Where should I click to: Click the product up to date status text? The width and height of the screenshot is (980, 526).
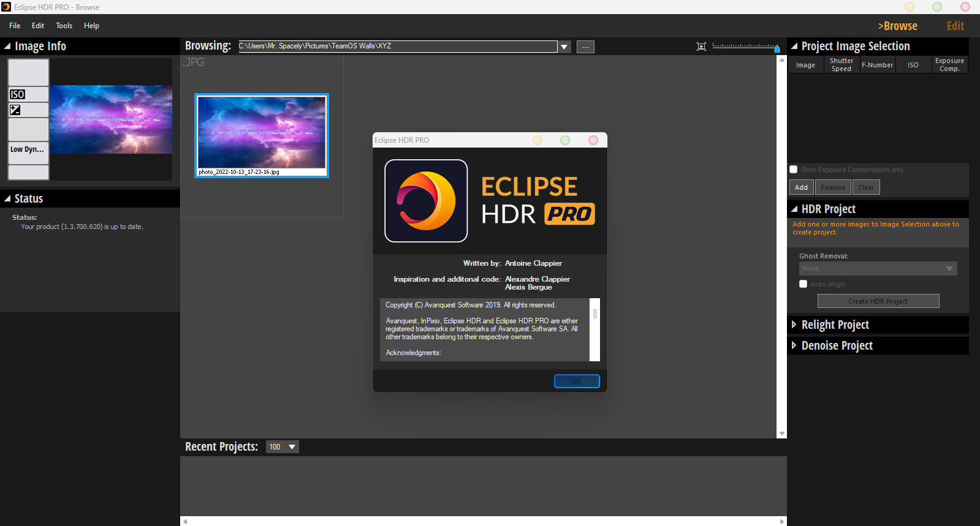[x=82, y=227]
